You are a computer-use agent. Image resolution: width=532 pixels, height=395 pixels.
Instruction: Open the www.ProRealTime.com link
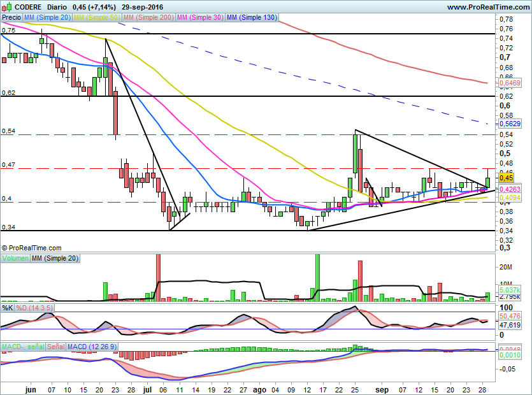pyautogui.click(x=488, y=6)
